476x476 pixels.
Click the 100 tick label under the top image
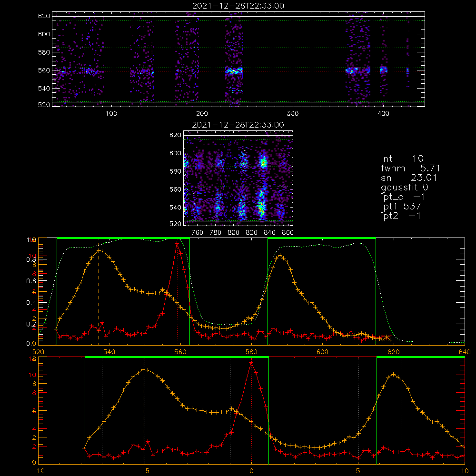point(111,114)
